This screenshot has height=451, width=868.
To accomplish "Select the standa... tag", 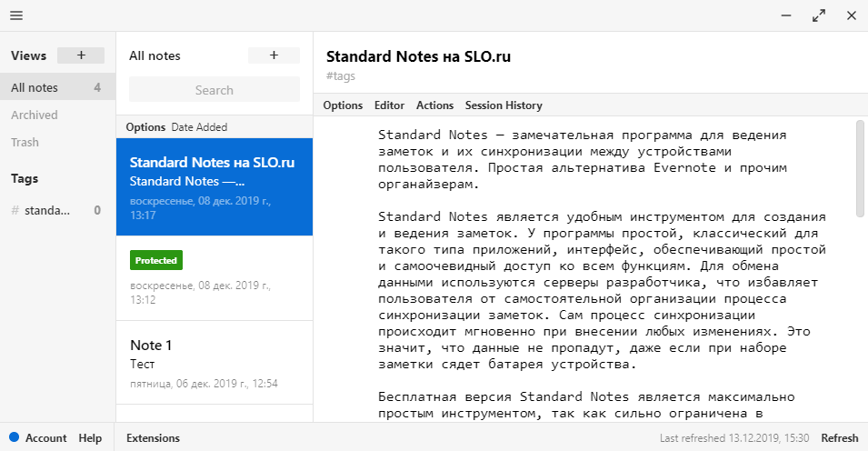I will click(55, 210).
